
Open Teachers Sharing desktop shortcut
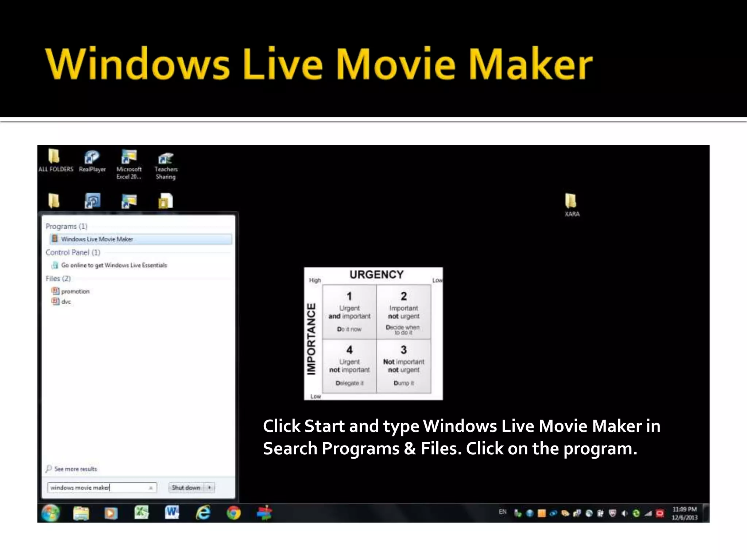[x=166, y=166]
